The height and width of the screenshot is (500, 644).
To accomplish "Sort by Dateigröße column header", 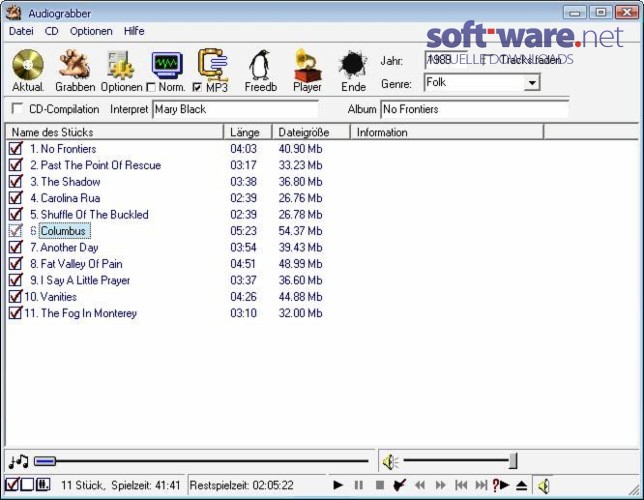I will pos(311,132).
